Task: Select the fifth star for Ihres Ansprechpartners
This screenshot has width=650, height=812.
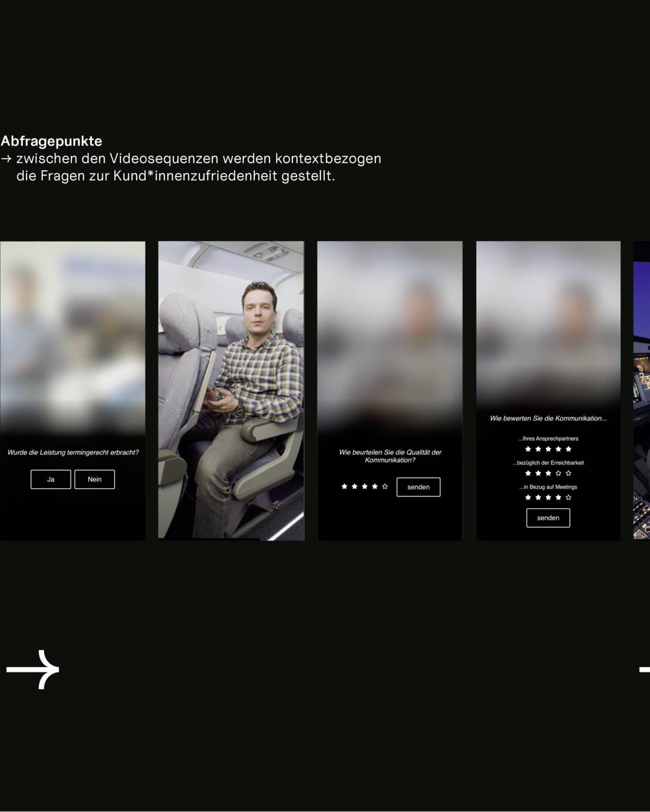Action: coord(568,449)
